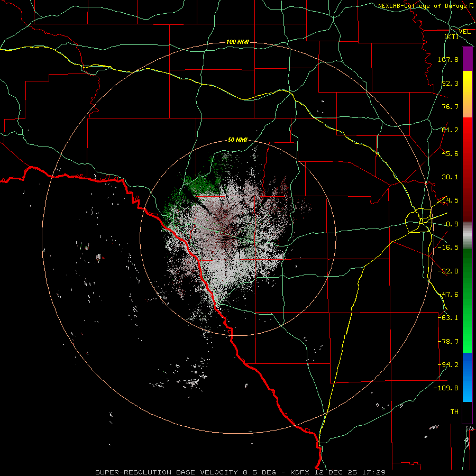476x476 pixels.
Task: Click the 50 NMI range ring label
Action: pos(237,140)
